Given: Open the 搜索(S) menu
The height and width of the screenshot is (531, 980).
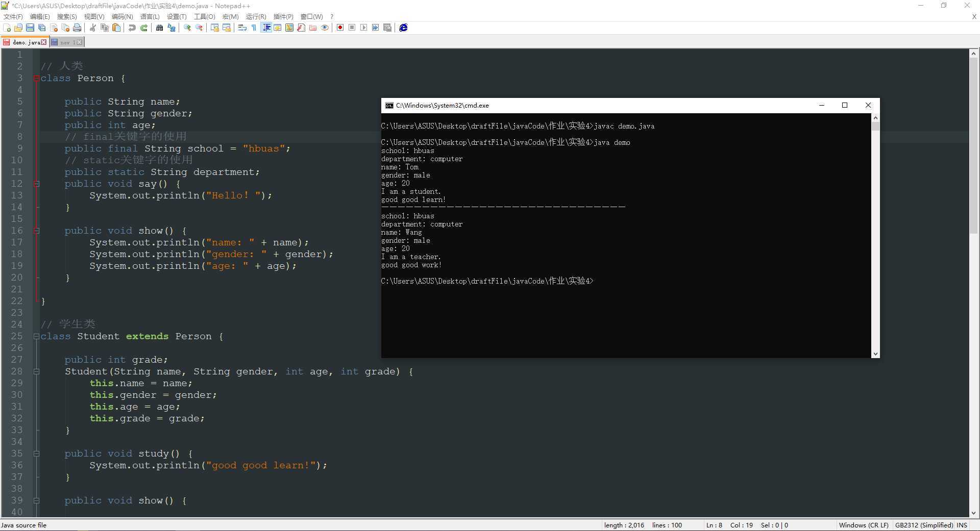Looking at the screenshot, I should [67, 17].
